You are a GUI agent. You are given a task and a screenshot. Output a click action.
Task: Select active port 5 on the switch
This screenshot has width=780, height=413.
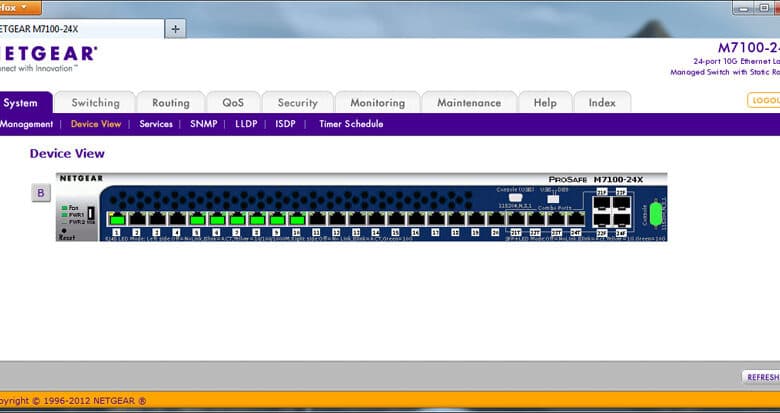(x=197, y=218)
